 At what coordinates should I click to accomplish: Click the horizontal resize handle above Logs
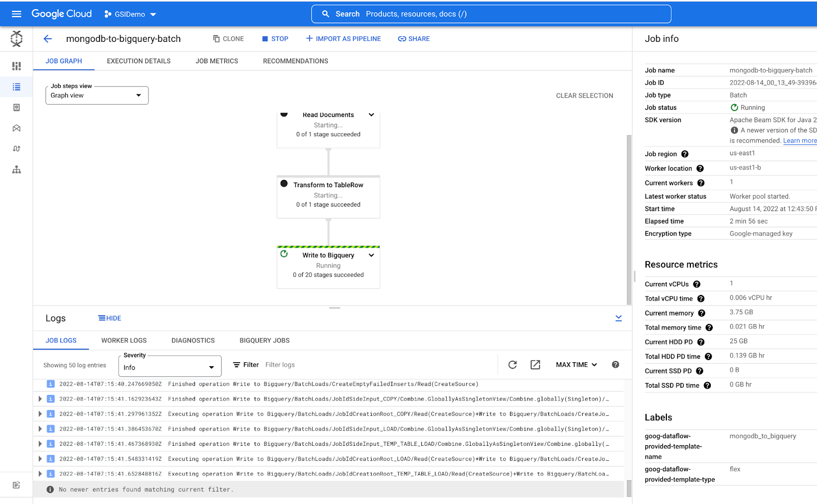click(x=334, y=308)
